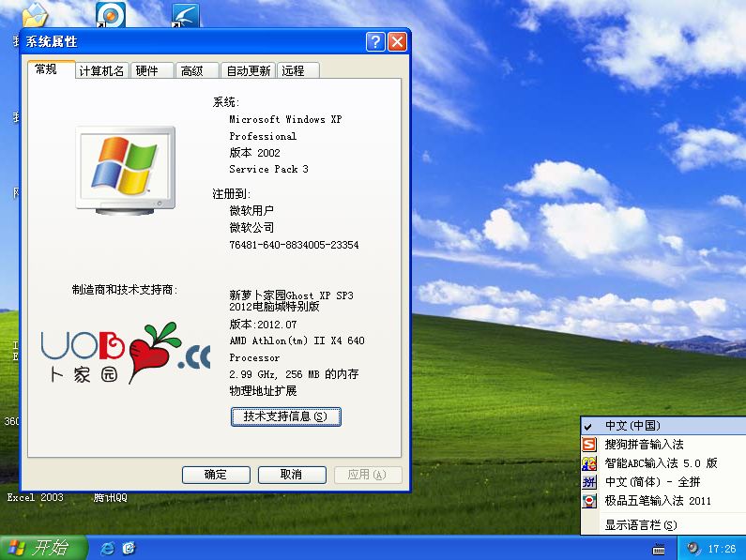Click the Windows XP logo monitor image
The image size is (746, 560).
click(126, 171)
